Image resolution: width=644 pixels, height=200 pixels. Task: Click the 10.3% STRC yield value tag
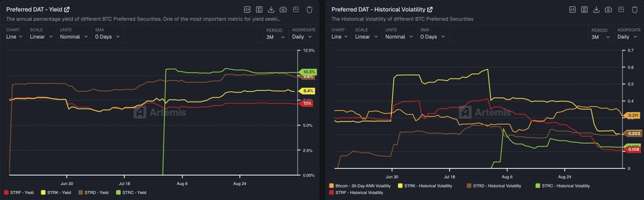[x=309, y=72]
